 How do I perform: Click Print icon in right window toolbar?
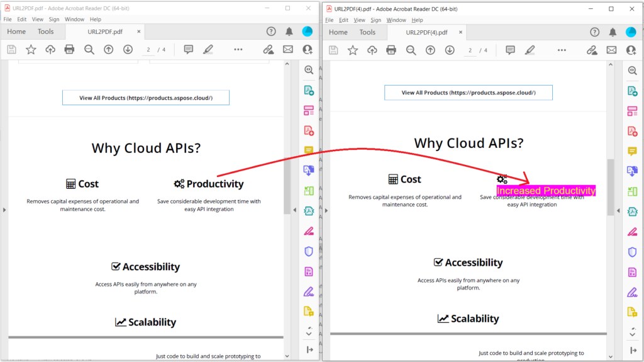pyautogui.click(x=391, y=50)
